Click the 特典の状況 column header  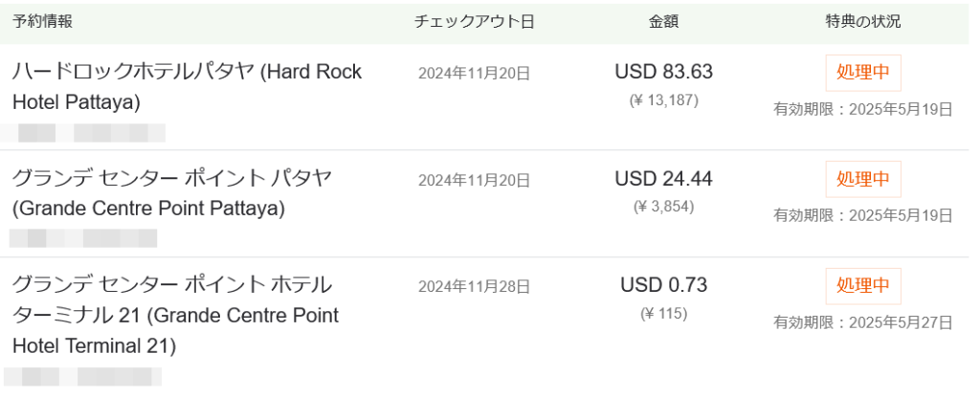point(862,21)
